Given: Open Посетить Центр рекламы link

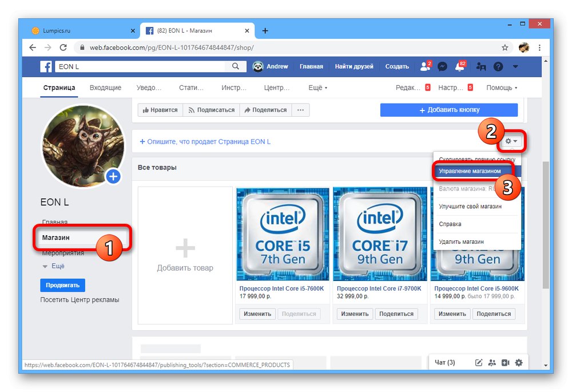Looking at the screenshot, I should click(x=80, y=300).
